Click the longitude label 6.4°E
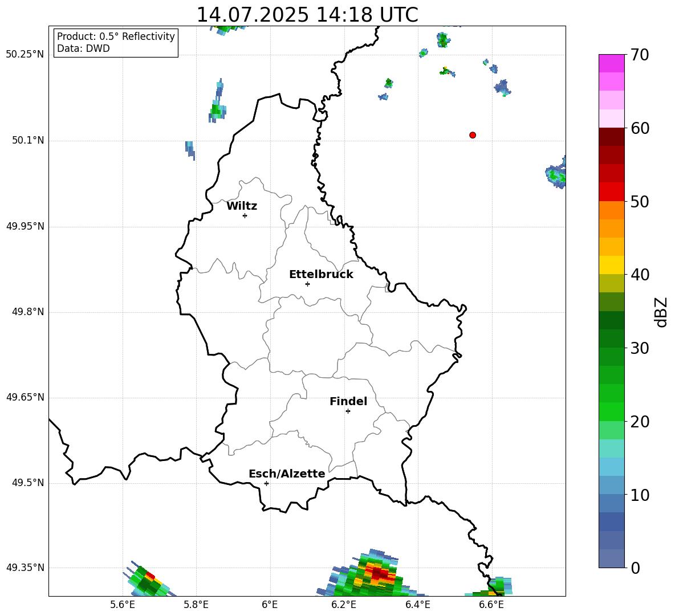This screenshot has height=616, width=675. [417, 605]
